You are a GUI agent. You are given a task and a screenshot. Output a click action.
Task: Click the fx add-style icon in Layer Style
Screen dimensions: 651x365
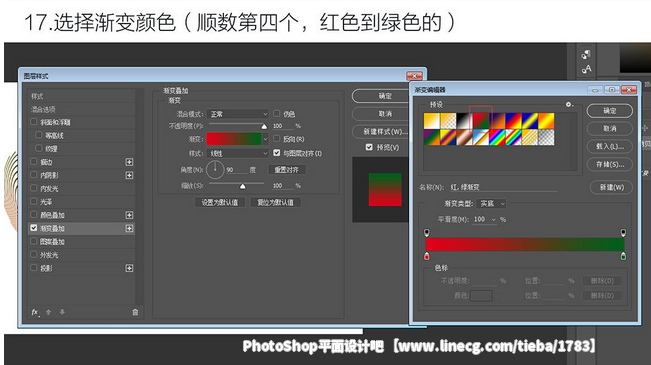click(35, 312)
